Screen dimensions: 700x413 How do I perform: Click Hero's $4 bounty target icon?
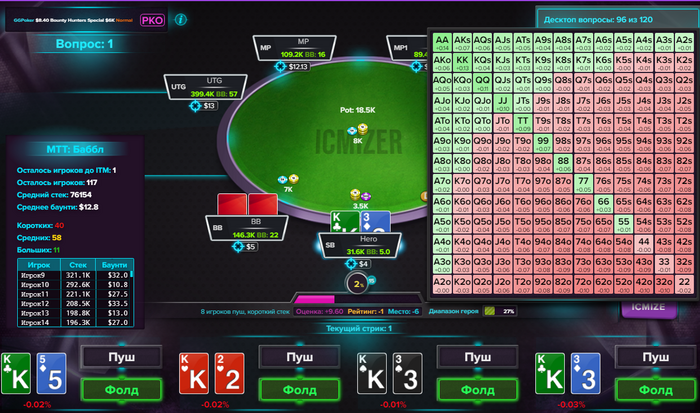click(351, 264)
